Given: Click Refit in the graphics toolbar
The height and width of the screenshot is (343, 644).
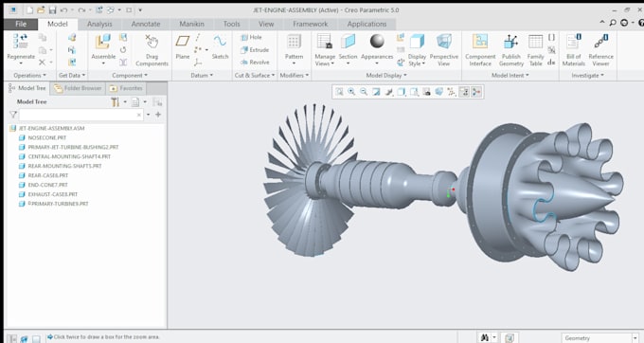Looking at the screenshot, I should (339, 92).
